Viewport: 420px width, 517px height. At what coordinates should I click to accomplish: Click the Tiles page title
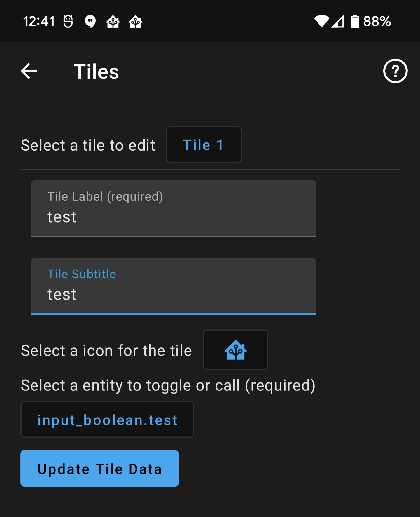point(96,72)
